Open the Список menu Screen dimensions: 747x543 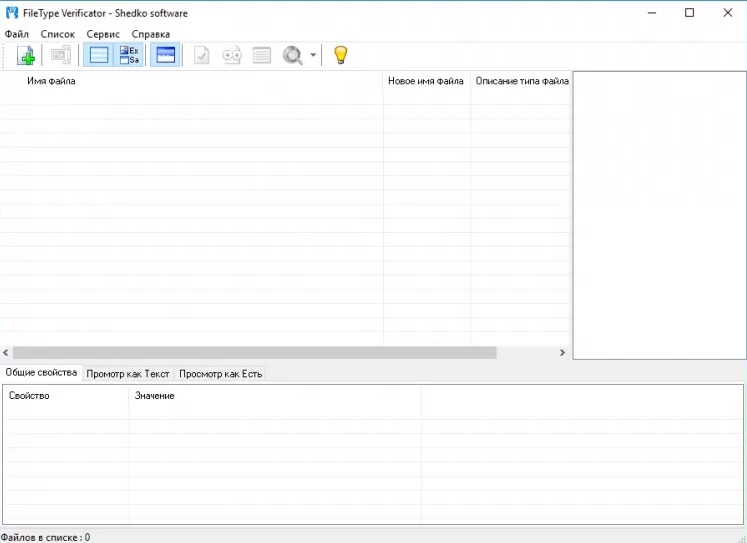point(58,34)
